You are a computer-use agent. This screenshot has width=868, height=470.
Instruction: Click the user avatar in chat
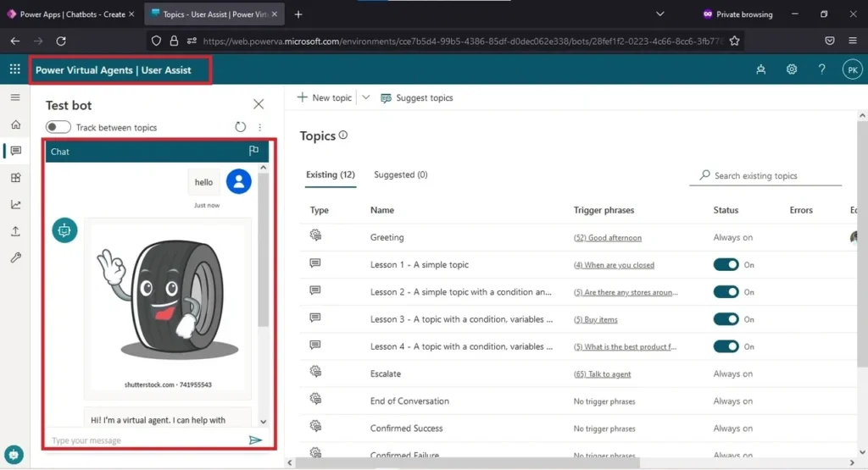coord(238,181)
